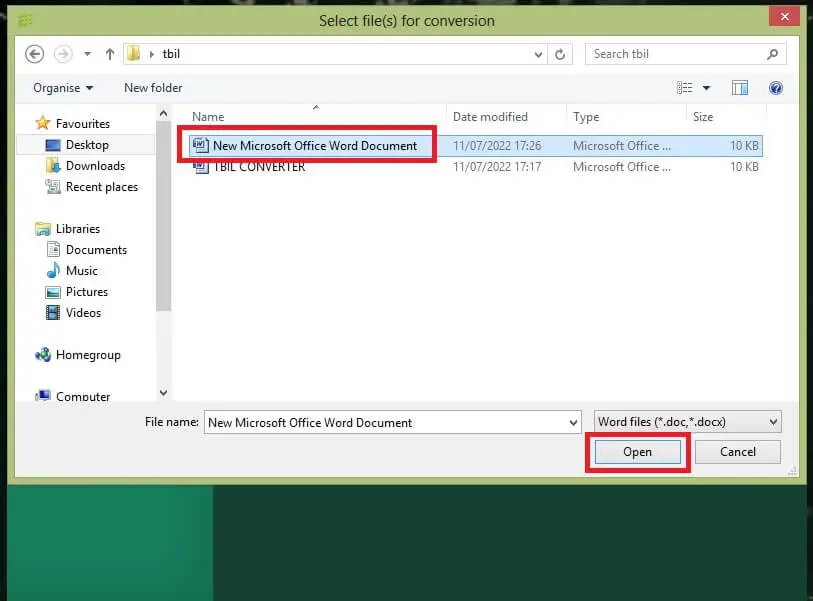The image size is (813, 601).
Task: Click the New Microsoft Office Word Document icon
Action: coord(201,145)
